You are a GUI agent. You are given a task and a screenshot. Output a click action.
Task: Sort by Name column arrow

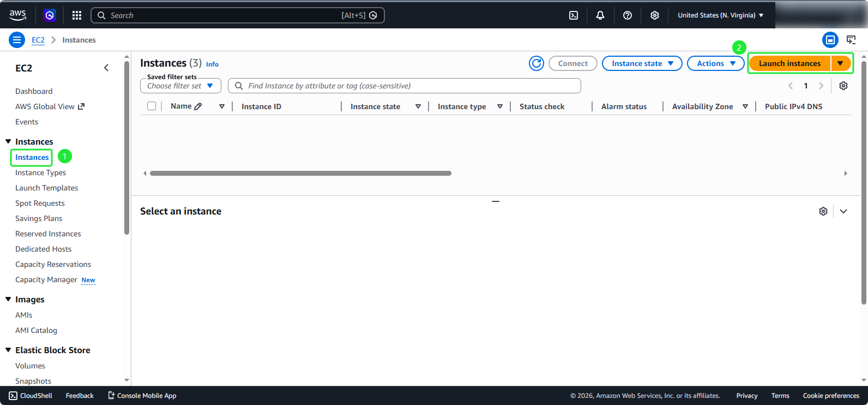pos(222,106)
